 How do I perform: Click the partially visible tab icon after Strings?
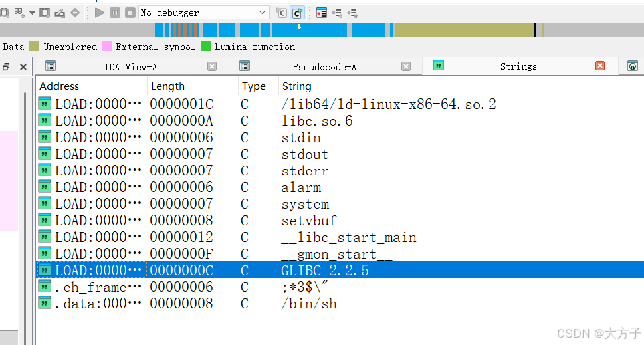[633, 66]
